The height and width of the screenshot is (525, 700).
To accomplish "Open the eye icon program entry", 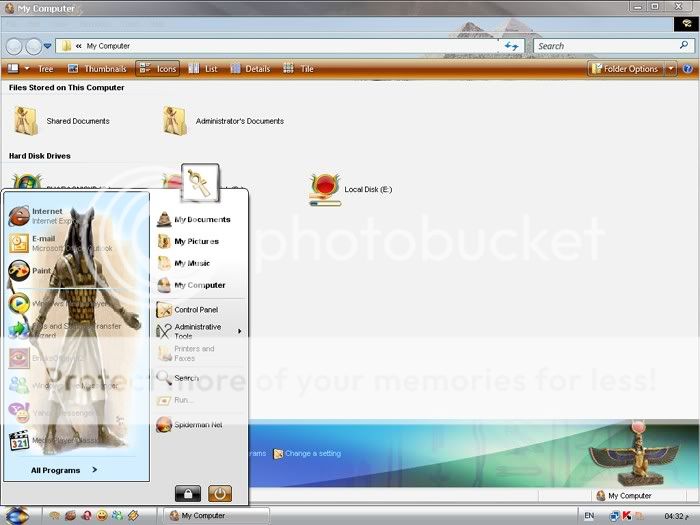I will click(19, 358).
